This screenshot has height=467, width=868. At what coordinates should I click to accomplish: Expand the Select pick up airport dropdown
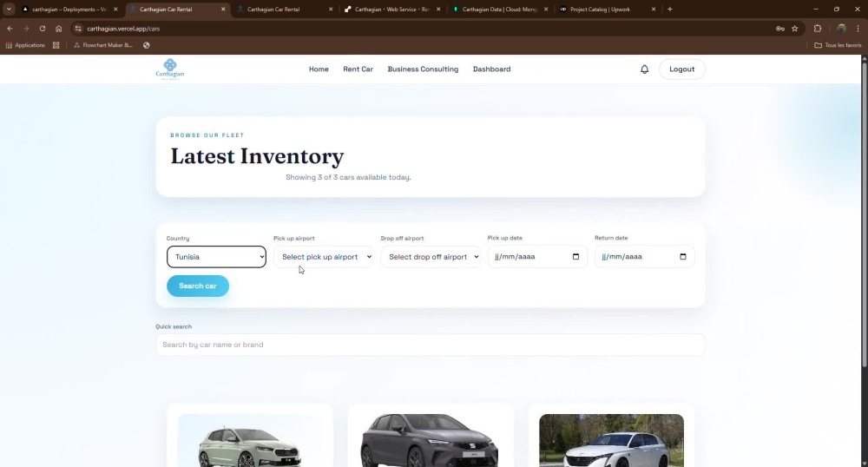pyautogui.click(x=323, y=257)
